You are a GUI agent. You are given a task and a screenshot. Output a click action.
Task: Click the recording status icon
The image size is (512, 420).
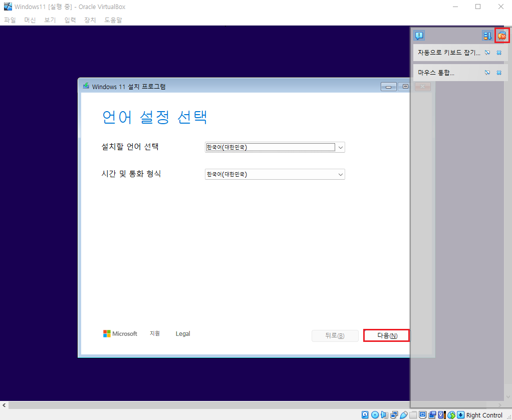(432, 415)
